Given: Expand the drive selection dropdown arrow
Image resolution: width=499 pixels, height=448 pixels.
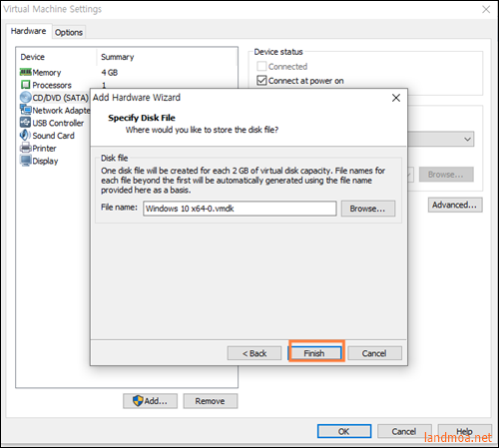Looking at the screenshot, I should [x=467, y=139].
